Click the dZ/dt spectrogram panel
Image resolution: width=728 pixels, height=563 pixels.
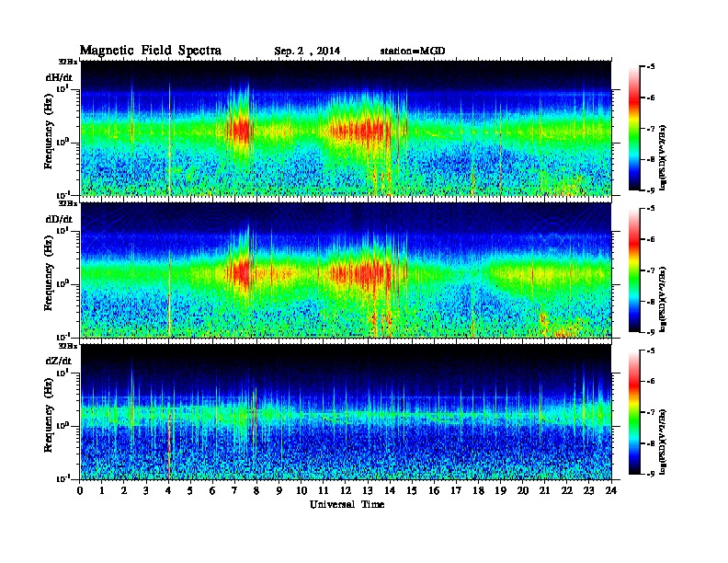(x=346, y=412)
